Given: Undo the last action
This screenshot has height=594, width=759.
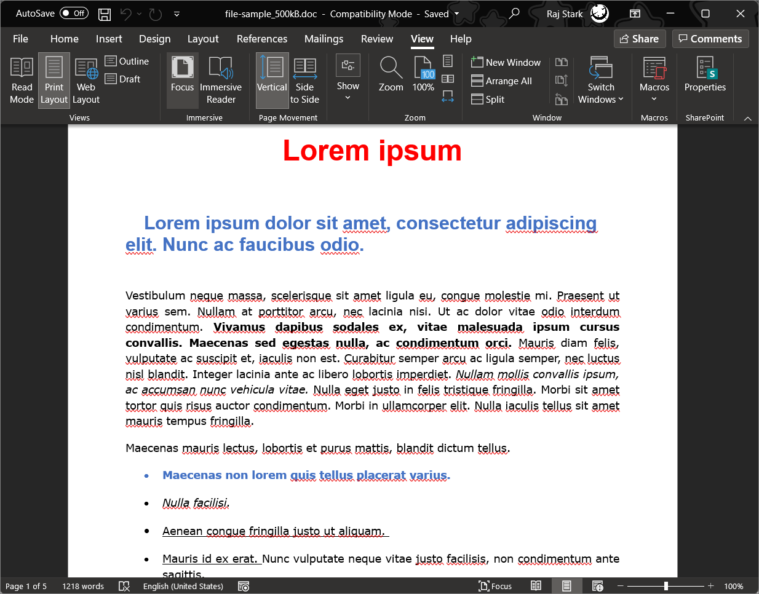Looking at the screenshot, I should (x=126, y=14).
